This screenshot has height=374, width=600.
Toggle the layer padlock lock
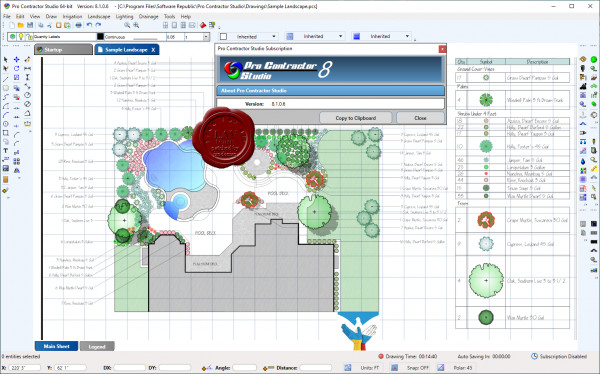28,37
